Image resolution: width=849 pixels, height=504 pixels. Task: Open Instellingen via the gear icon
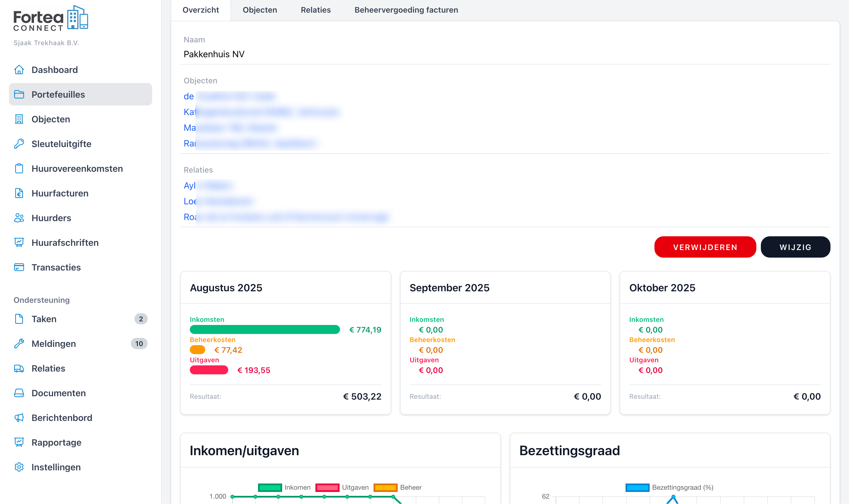coord(19,467)
